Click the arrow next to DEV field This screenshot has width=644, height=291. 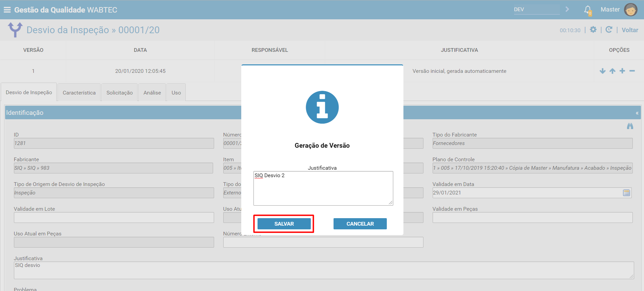pos(567,9)
